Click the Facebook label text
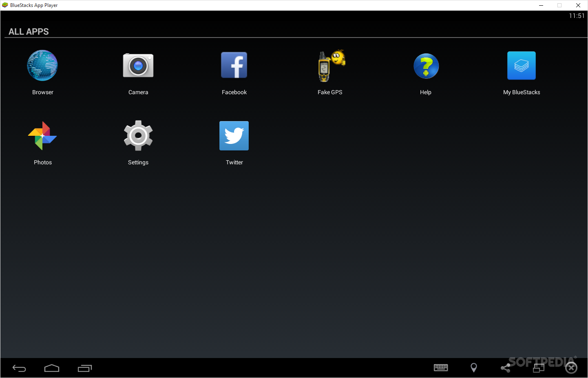 pos(234,93)
